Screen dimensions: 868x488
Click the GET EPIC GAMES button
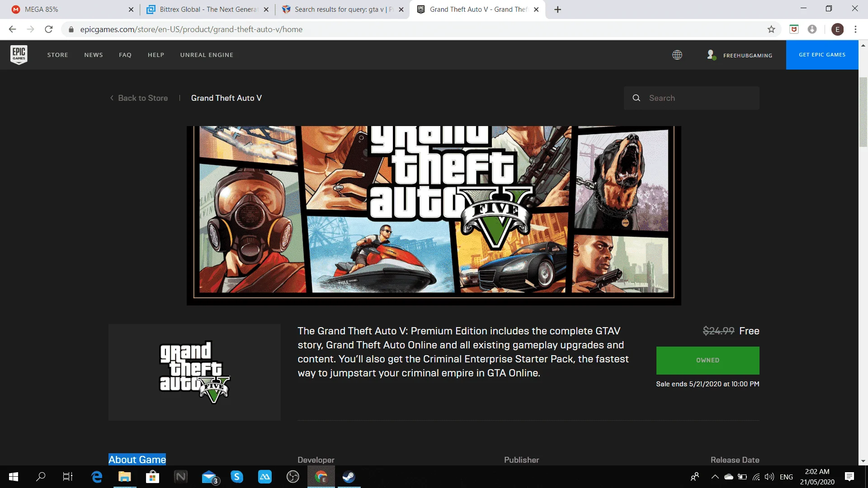click(x=822, y=55)
